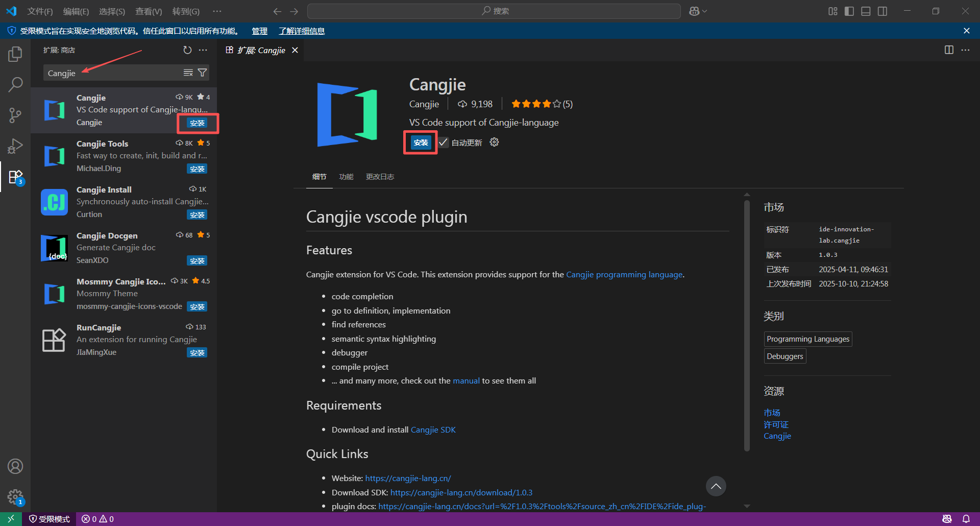Switch to the 功能 features tab
This screenshot has width=980, height=526.
(346, 177)
